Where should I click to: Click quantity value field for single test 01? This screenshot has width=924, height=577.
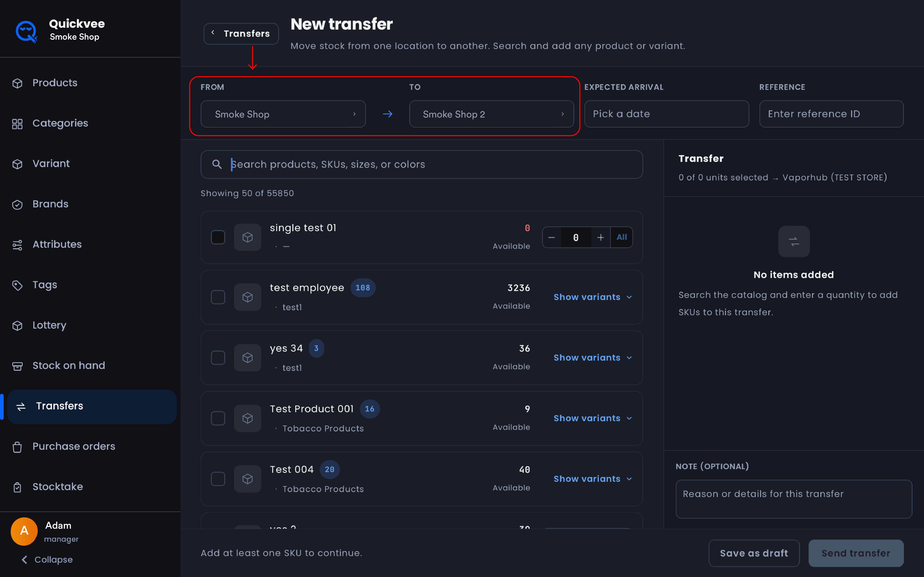[576, 237]
